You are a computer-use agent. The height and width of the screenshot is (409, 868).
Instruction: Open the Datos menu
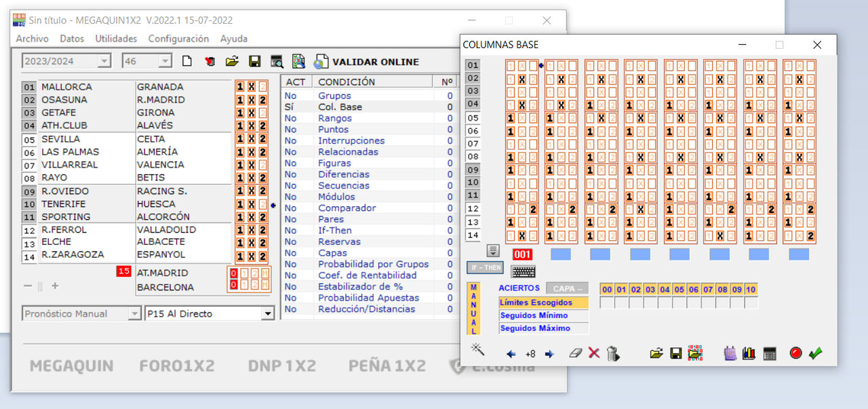pos(72,39)
